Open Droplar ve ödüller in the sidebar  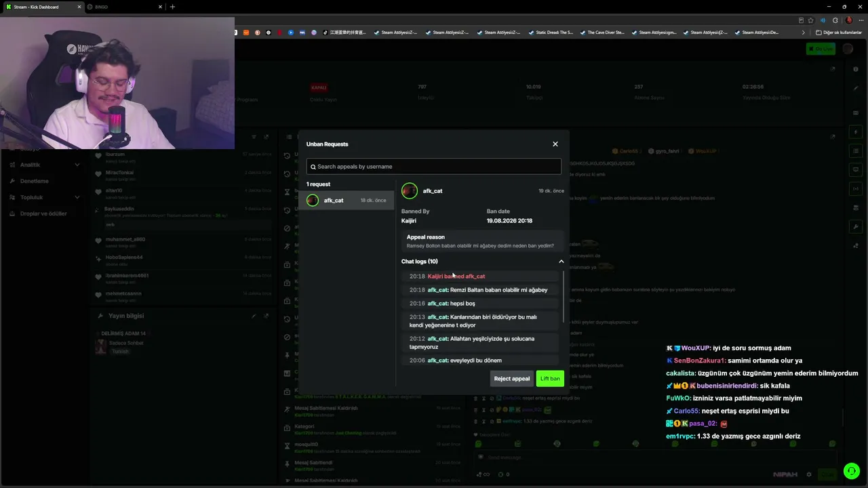point(45,213)
